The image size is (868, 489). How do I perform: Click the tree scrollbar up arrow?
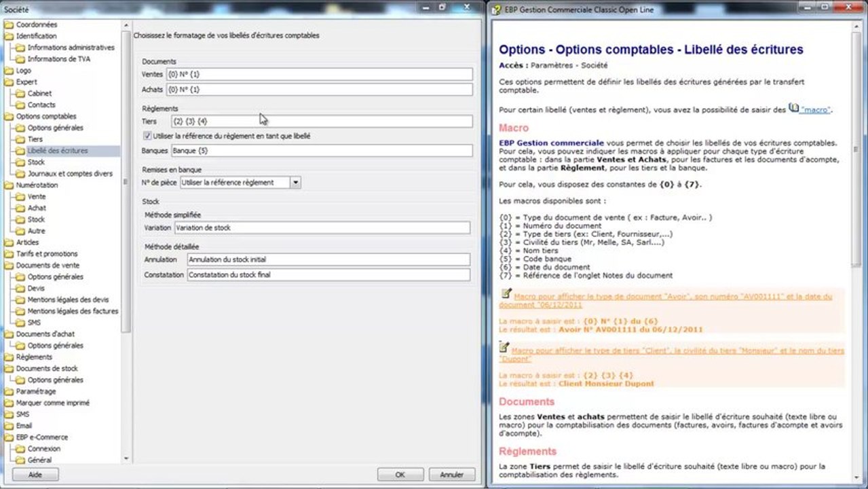tap(126, 25)
